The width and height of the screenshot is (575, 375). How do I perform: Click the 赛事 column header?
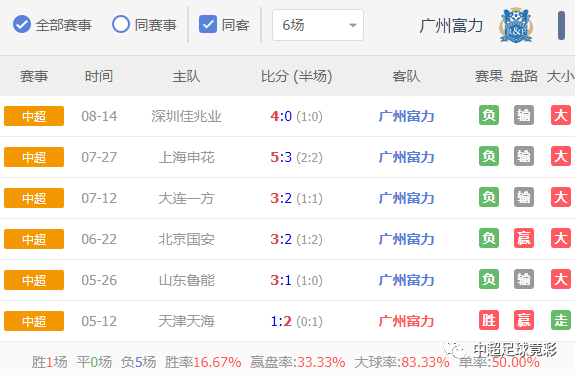coord(34,76)
